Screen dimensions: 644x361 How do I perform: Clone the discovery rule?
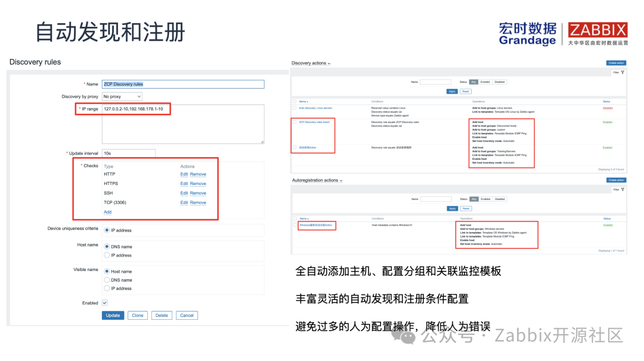(138, 316)
